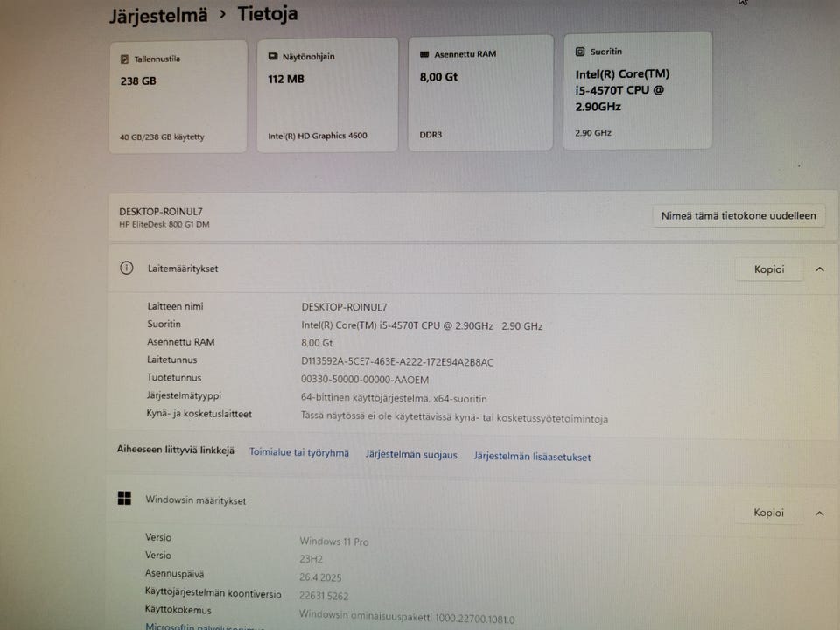The image size is (840, 630).
Task: Click the info icon beside Laitemääritykset
Action: coord(126,268)
